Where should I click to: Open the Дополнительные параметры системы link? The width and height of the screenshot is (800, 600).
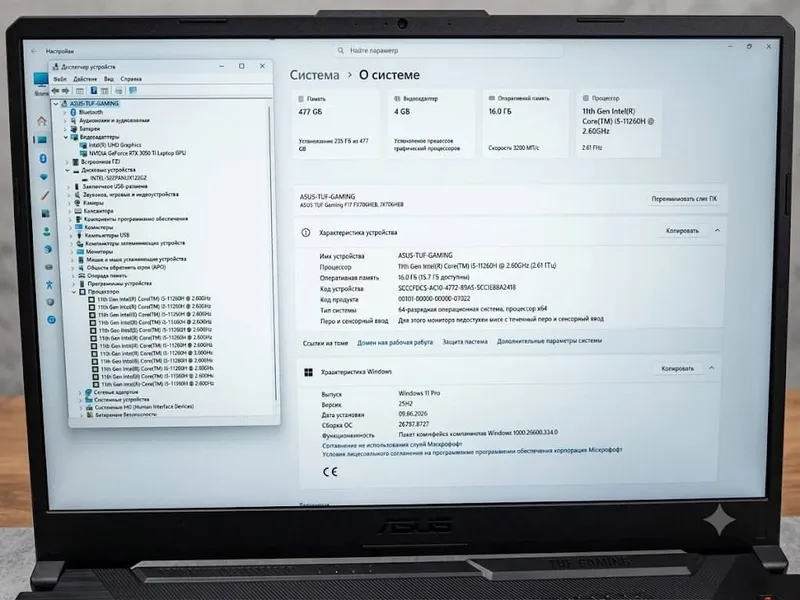549,340
